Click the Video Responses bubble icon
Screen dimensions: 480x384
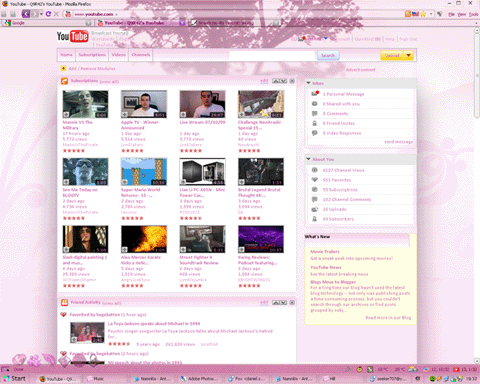pyautogui.click(x=314, y=133)
